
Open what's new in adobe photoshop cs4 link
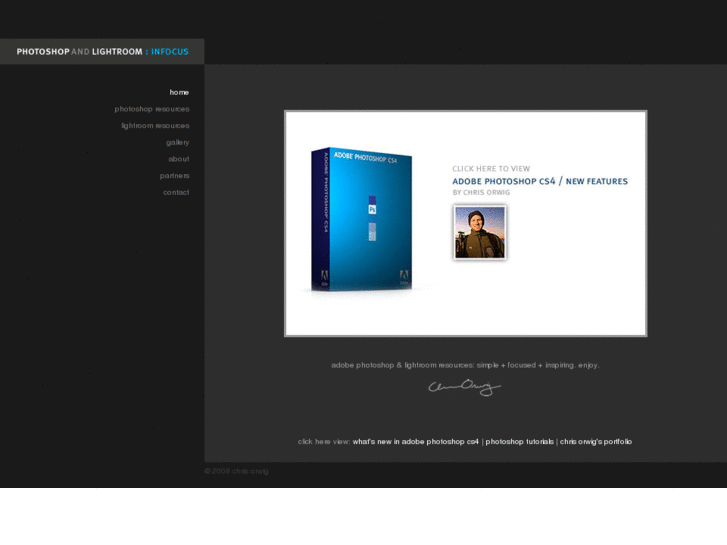click(415, 442)
